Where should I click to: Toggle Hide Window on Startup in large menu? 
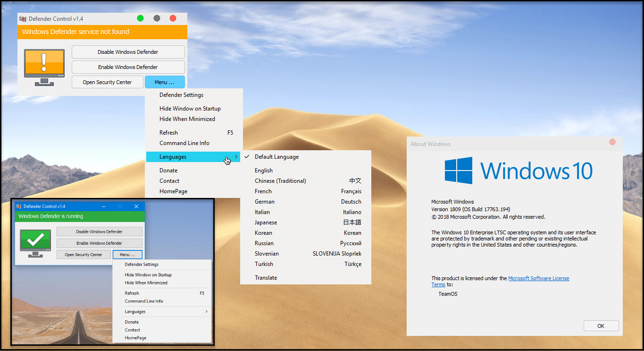(194, 109)
